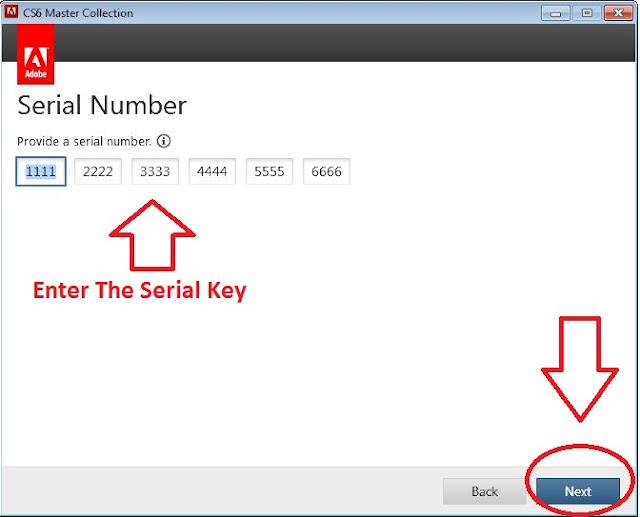
Task: Focus the serial field showing 5555
Action: coord(269,171)
